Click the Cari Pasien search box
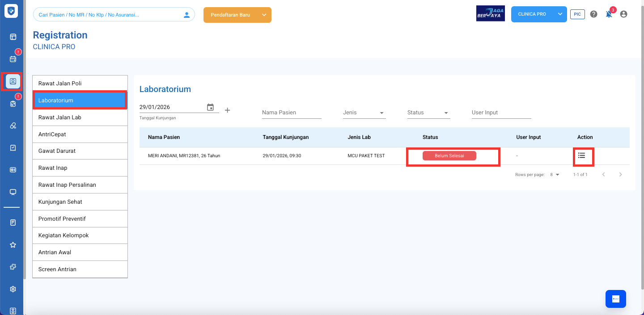The width and height of the screenshot is (644, 315). [x=110, y=15]
